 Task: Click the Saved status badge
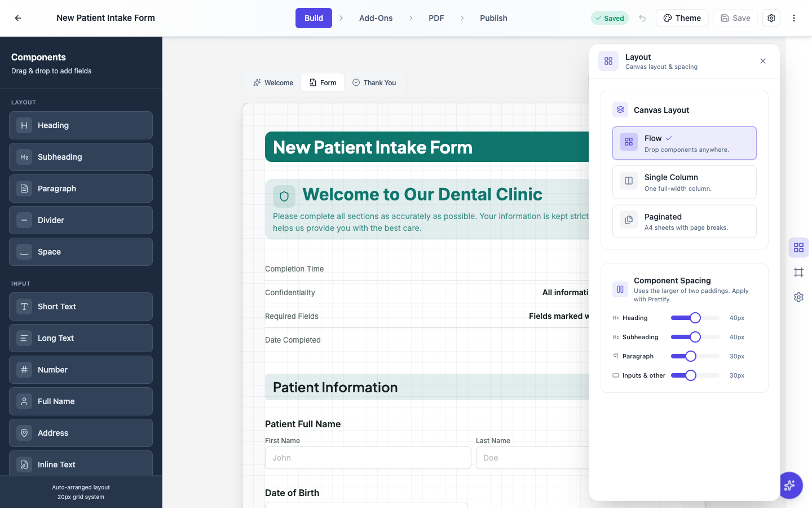click(x=610, y=18)
